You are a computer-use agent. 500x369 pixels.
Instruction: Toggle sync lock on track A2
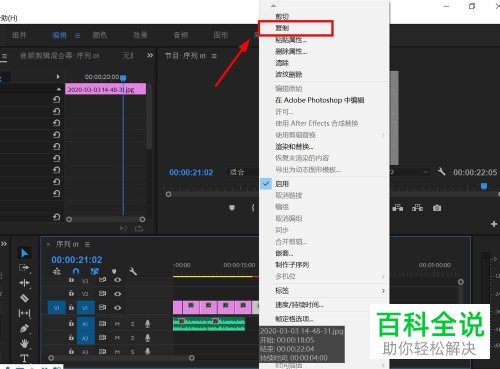[102, 338]
